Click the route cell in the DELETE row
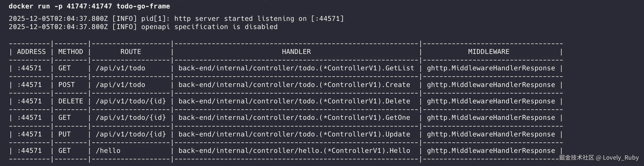The height and width of the screenshot is (166, 644). tap(131, 102)
